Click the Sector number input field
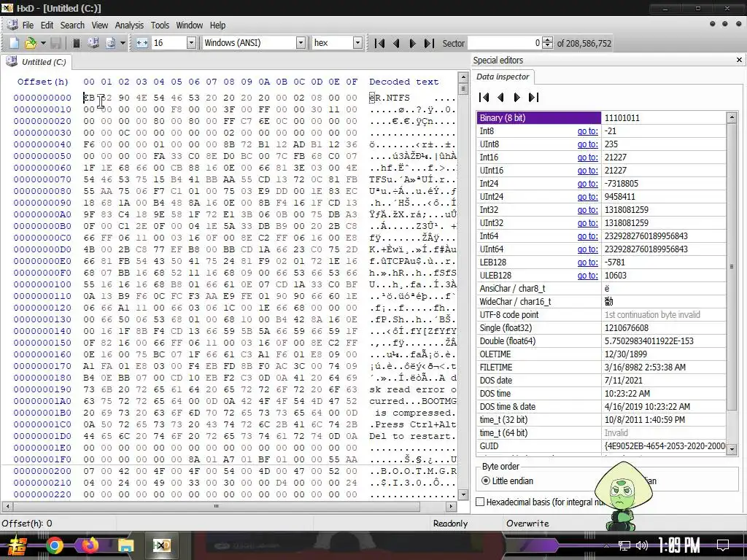Viewport: 747px width, 560px height. tap(505, 43)
